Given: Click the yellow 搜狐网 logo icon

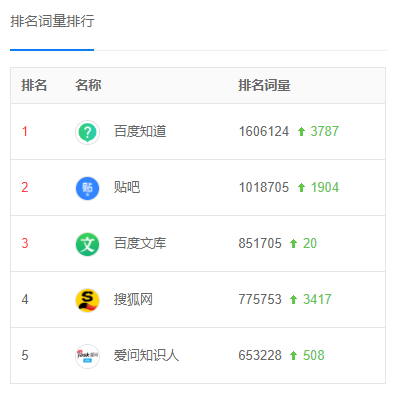Looking at the screenshot, I should 87,300.
